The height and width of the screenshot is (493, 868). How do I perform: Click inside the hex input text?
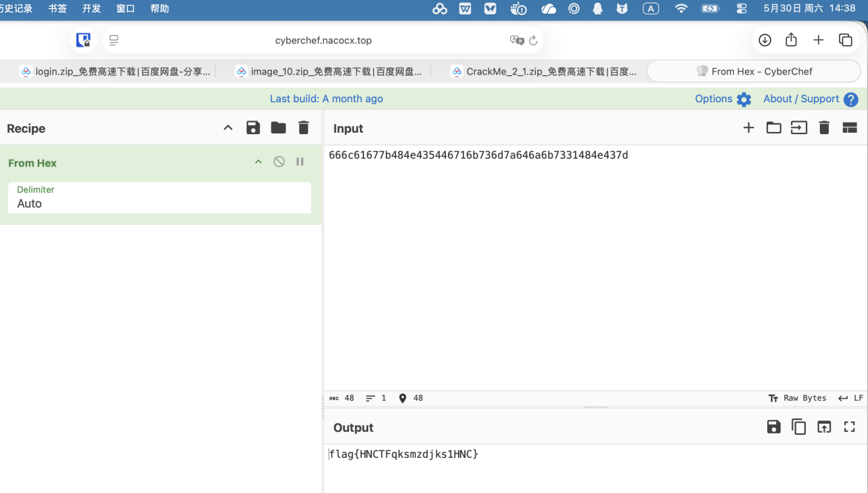pos(478,155)
